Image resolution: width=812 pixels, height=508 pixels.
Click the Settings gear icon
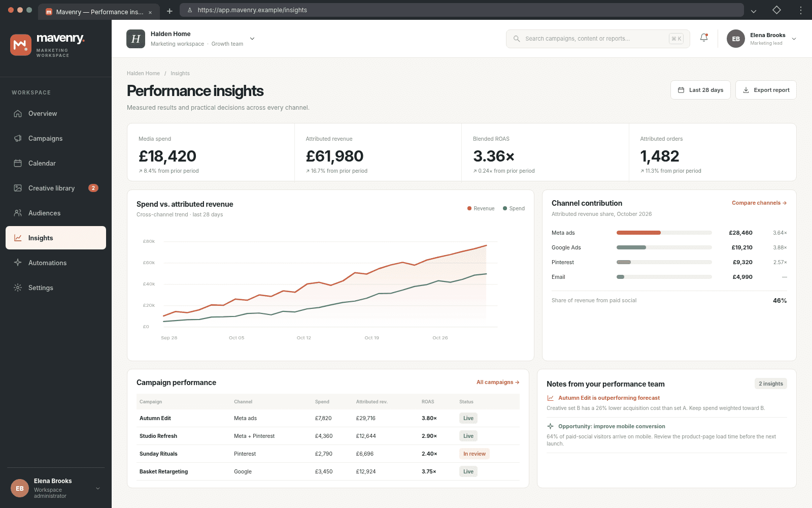[x=18, y=288]
